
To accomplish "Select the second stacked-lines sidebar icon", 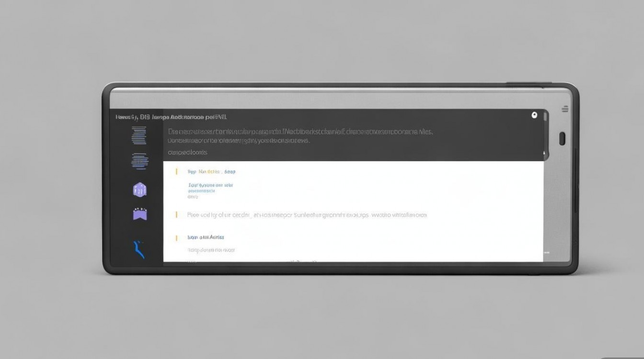I will [139, 161].
